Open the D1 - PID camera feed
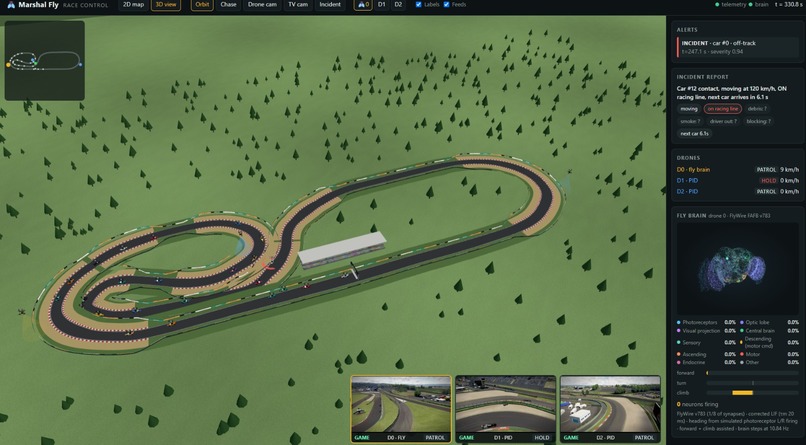Image resolution: width=806 pixels, height=445 pixels. tap(505, 409)
